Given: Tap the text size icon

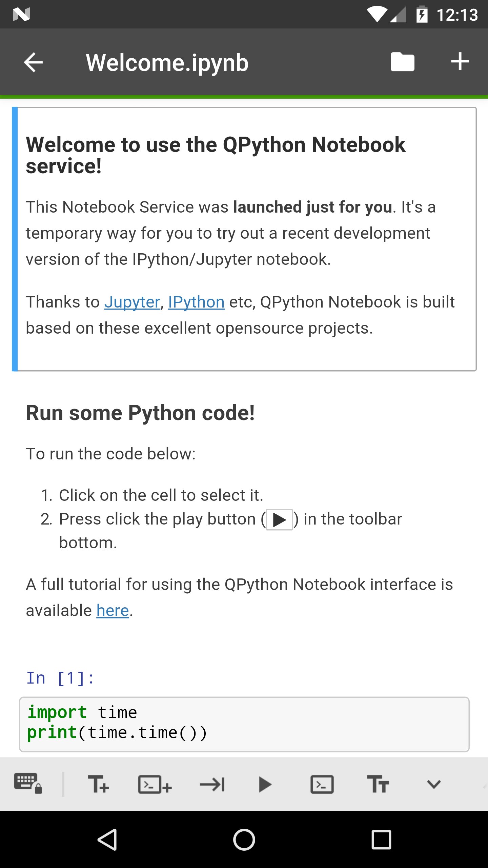Looking at the screenshot, I should (378, 784).
